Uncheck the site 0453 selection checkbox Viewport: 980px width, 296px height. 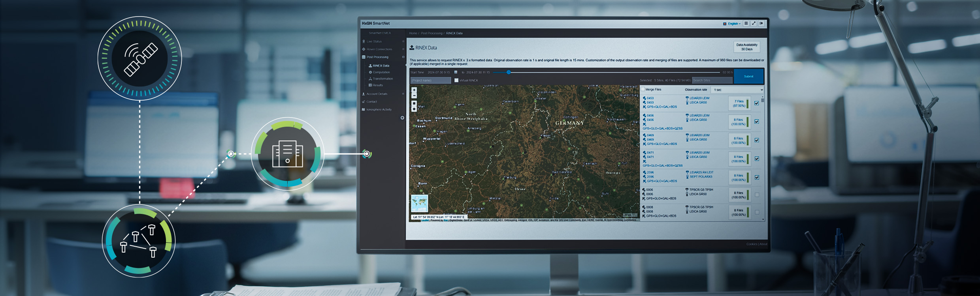click(x=757, y=103)
